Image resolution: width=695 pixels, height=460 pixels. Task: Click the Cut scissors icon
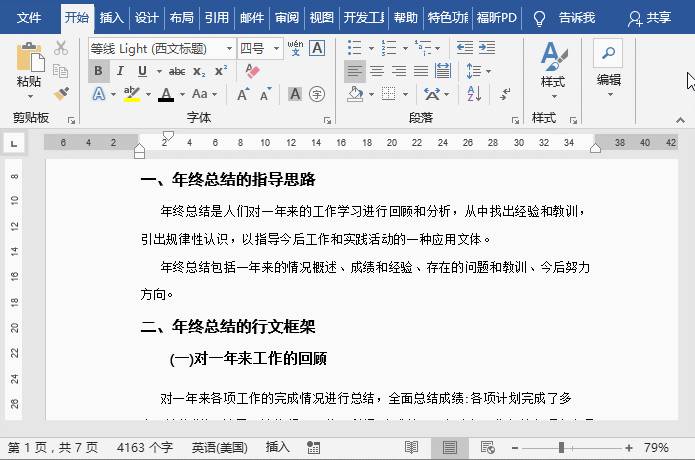tap(61, 48)
